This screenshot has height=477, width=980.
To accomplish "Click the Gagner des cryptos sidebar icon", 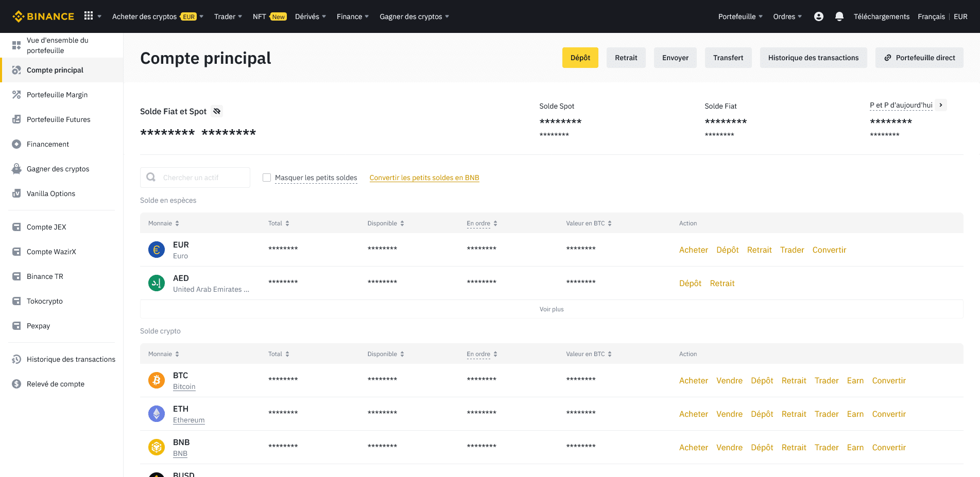I will coord(16,169).
